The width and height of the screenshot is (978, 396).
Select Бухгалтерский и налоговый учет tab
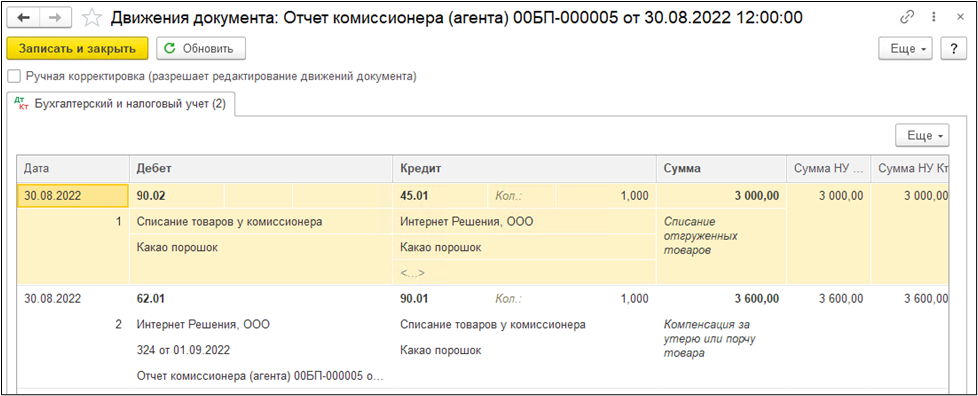(120, 105)
